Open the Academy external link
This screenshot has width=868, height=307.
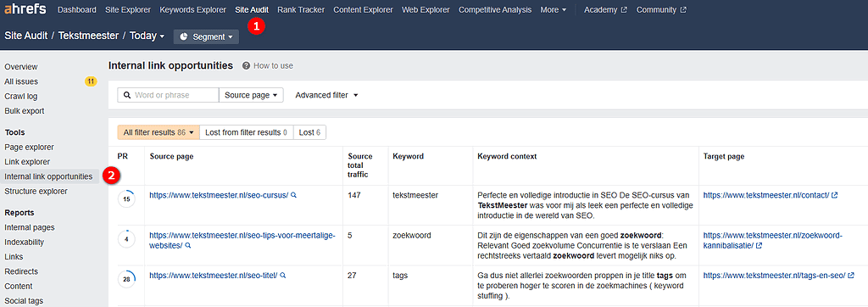(605, 10)
